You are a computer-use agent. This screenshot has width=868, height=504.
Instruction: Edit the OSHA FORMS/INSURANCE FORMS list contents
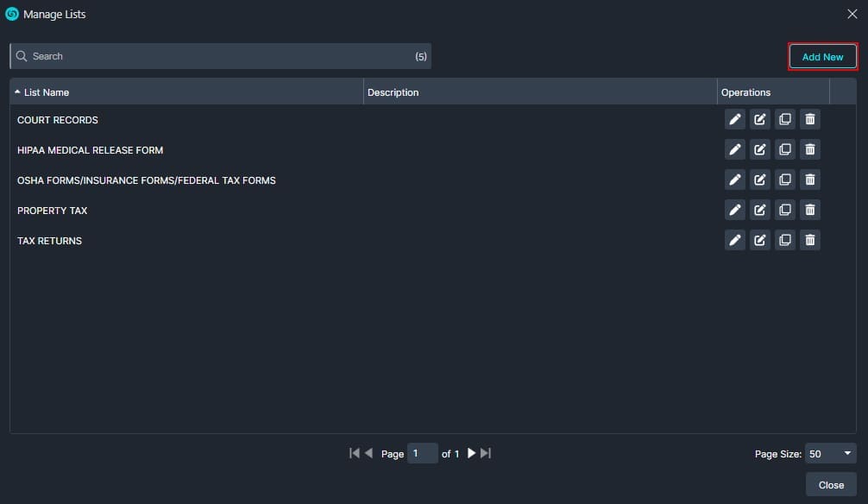pyautogui.click(x=759, y=180)
